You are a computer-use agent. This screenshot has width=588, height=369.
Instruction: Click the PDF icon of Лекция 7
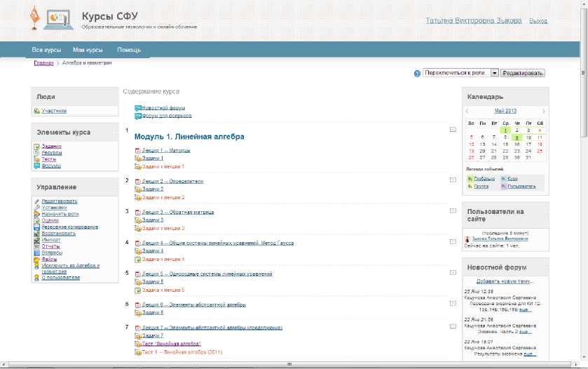137,328
